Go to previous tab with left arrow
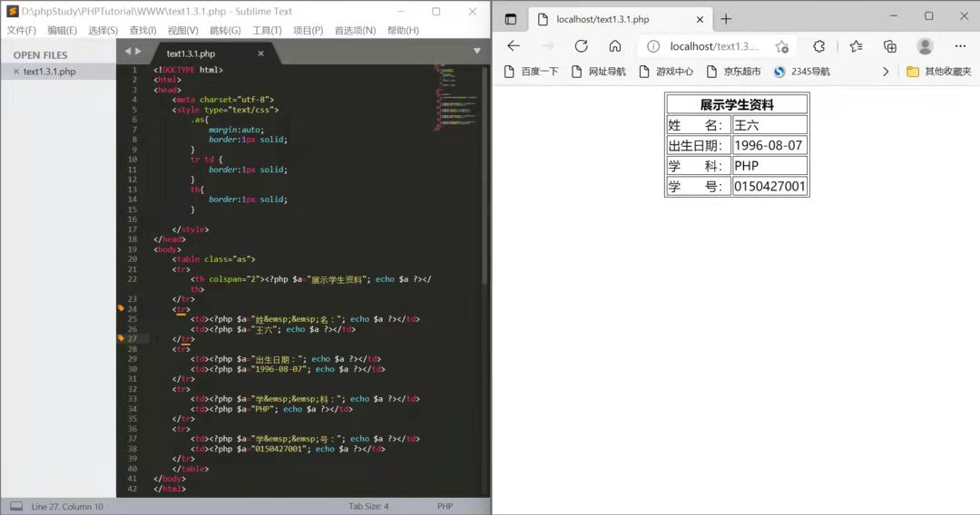This screenshot has width=980, height=515. coord(128,51)
